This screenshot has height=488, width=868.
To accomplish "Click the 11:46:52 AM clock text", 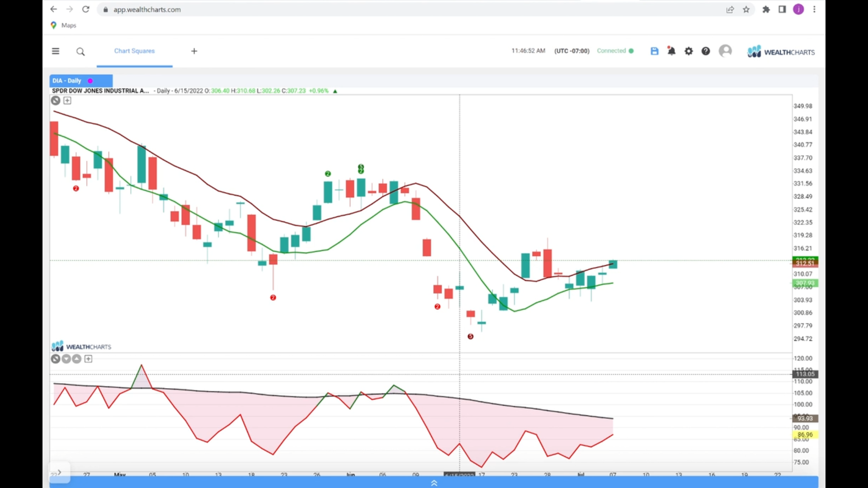I will click(x=528, y=51).
